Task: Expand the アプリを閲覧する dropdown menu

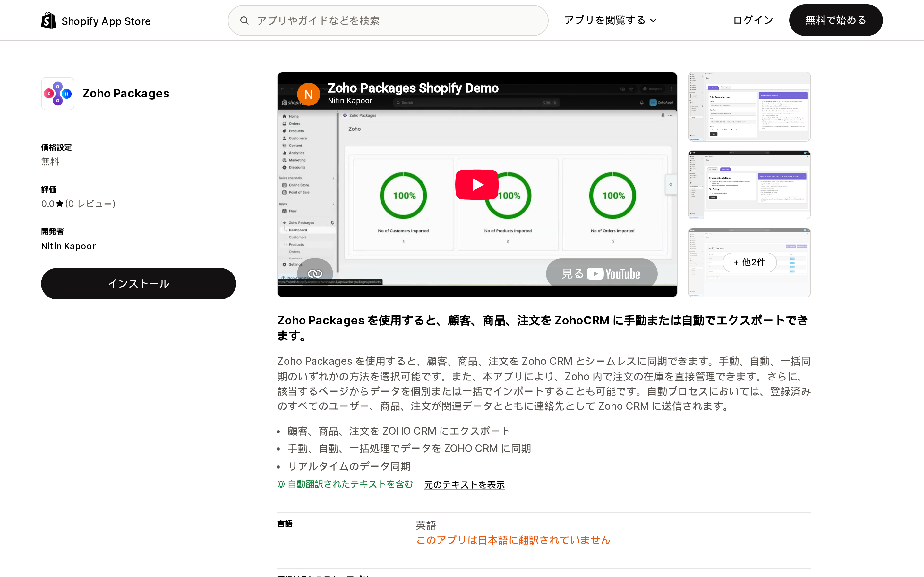Action: 610,20
